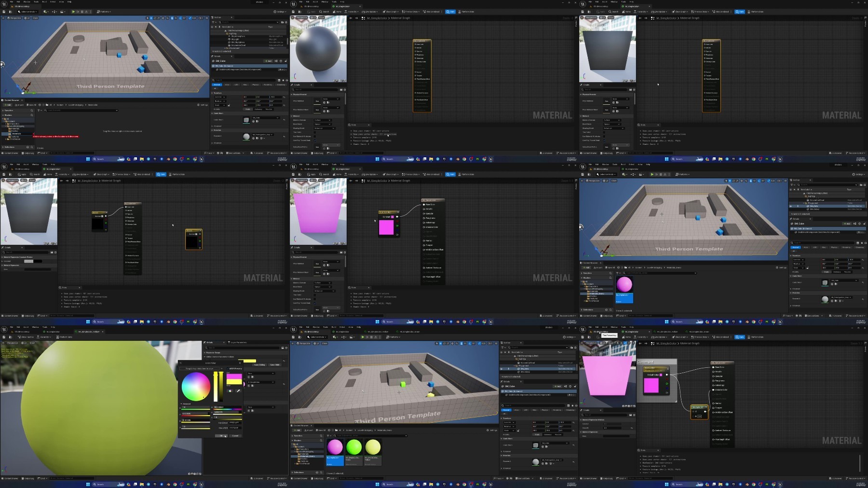Click Stats button in top-right material editor toolbar
Screen dimensions: 868x488
coord(739,12)
